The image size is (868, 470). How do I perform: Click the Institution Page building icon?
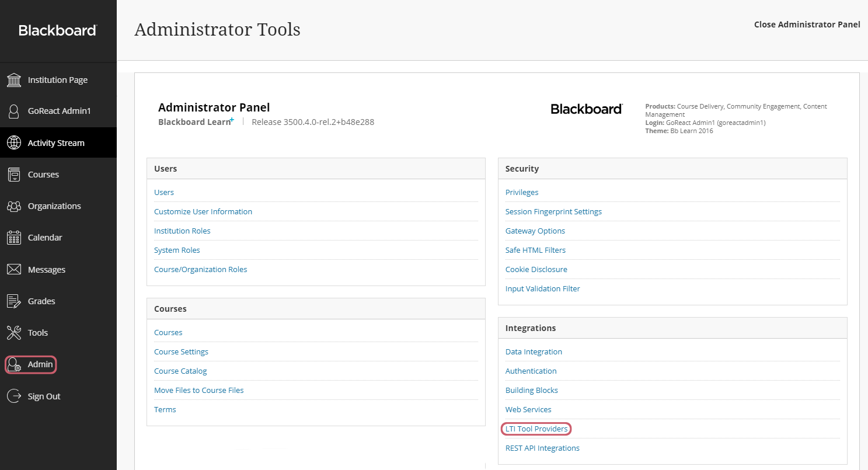[x=14, y=80]
